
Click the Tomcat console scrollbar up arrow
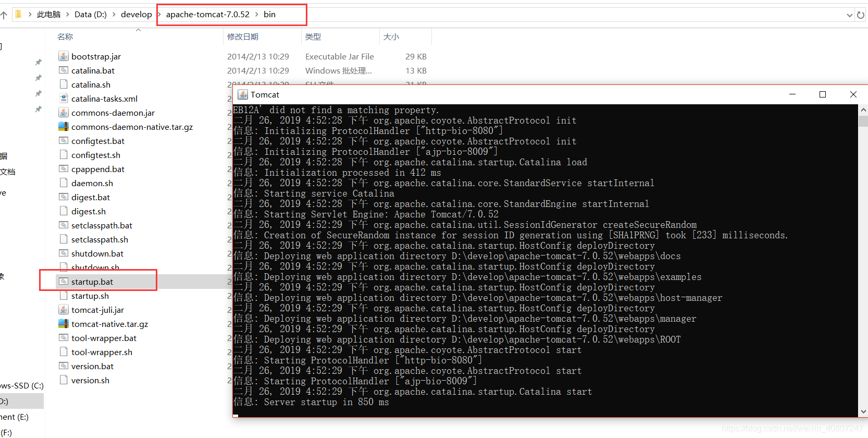click(863, 110)
